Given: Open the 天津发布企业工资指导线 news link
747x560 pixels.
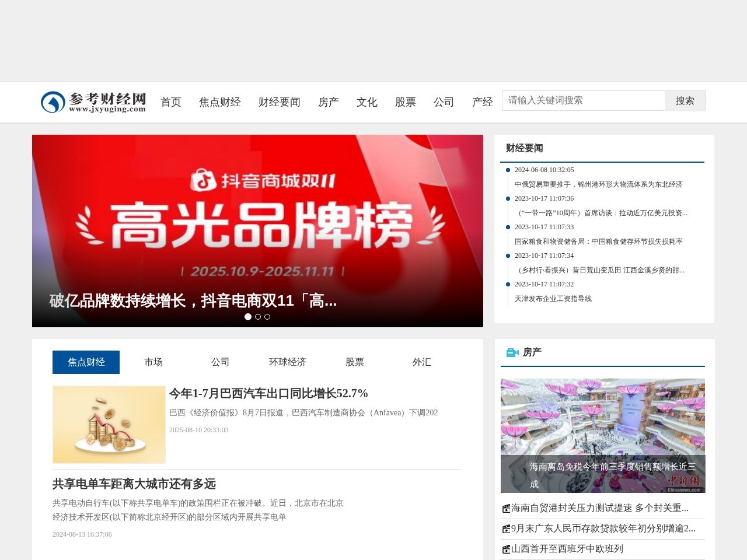Looking at the screenshot, I should (553, 299).
